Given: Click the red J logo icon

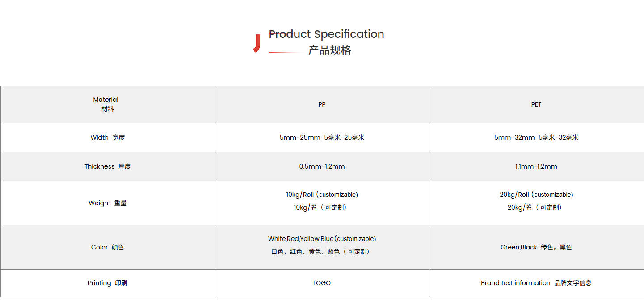Looking at the screenshot, I should [257, 43].
